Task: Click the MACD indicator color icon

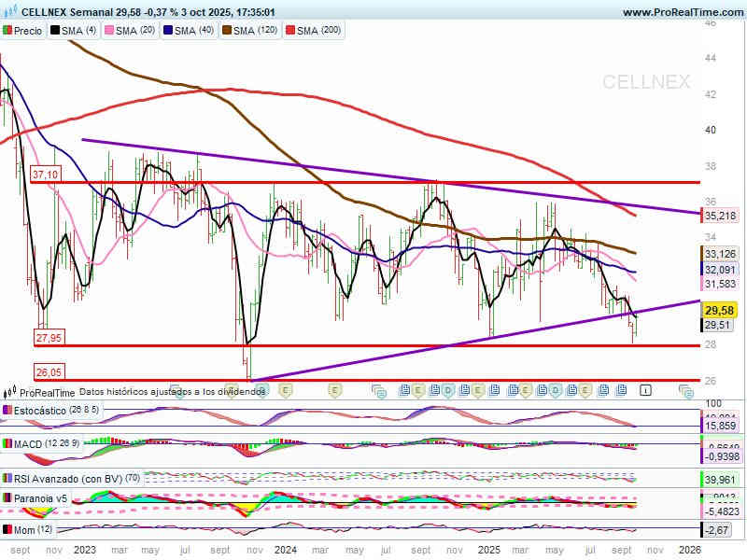Action: point(8,442)
